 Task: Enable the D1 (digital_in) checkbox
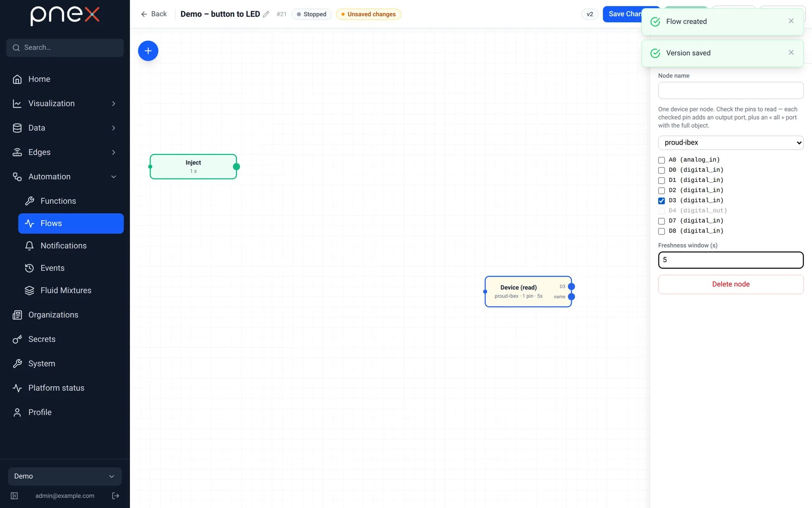point(661,180)
